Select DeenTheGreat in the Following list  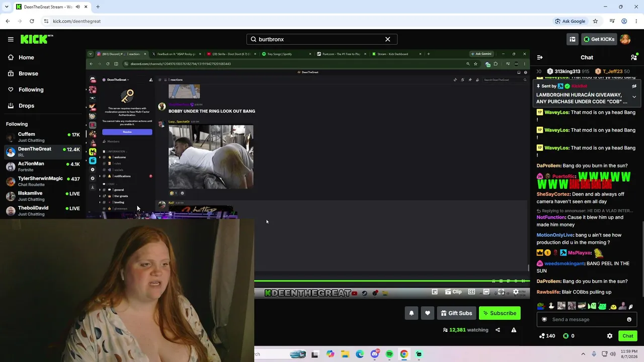[x=43, y=151]
